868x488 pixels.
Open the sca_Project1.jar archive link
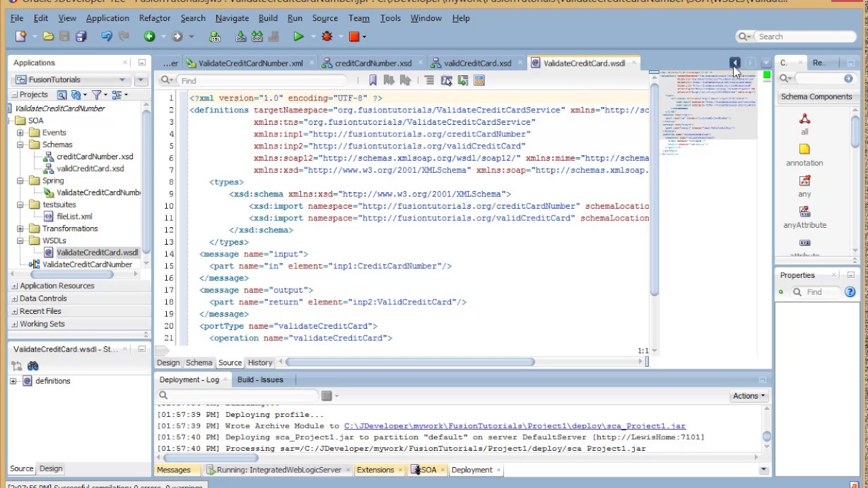coord(515,426)
